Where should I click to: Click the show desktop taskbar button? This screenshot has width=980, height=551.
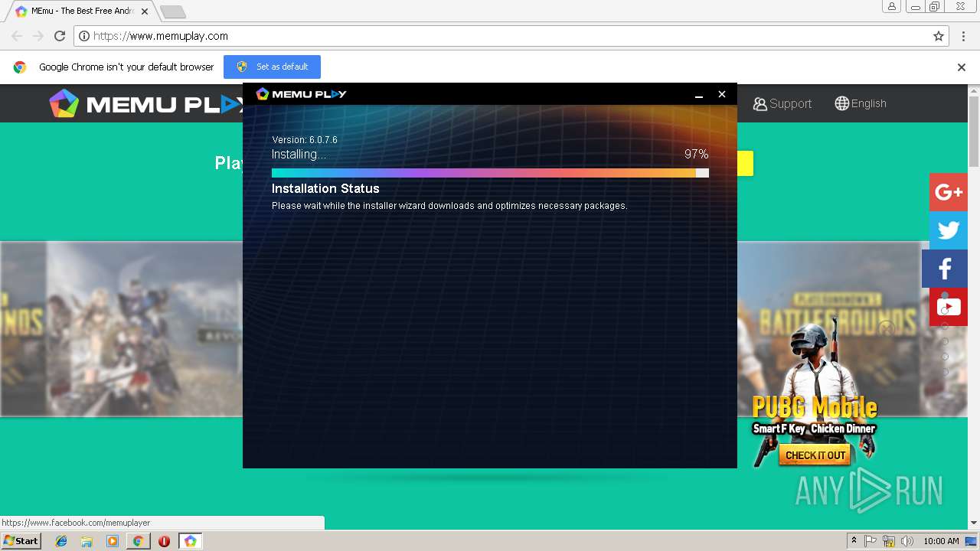[972, 541]
